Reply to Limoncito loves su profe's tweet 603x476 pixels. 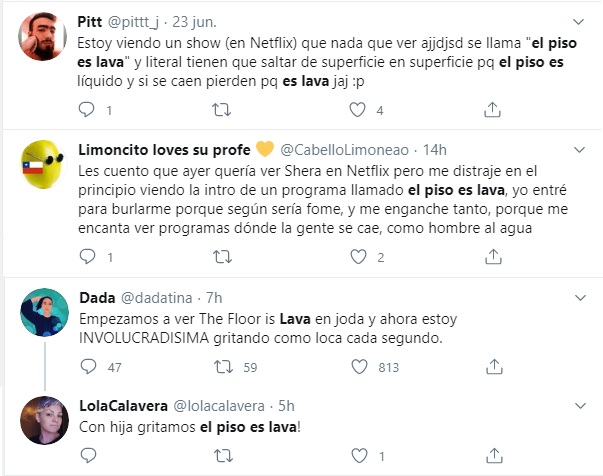point(86,258)
